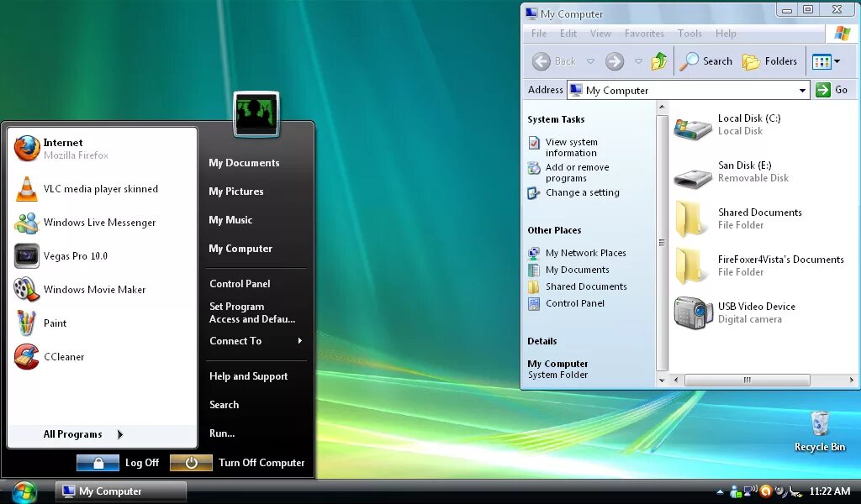The image size is (861, 504).
Task: Select Shared Documents folder icon
Action: (690, 219)
